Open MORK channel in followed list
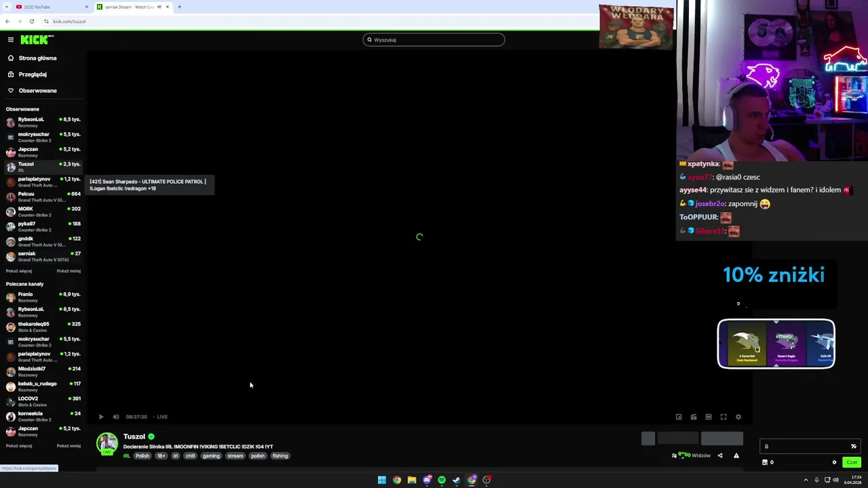This screenshot has width=868, height=488. pyautogui.click(x=43, y=211)
